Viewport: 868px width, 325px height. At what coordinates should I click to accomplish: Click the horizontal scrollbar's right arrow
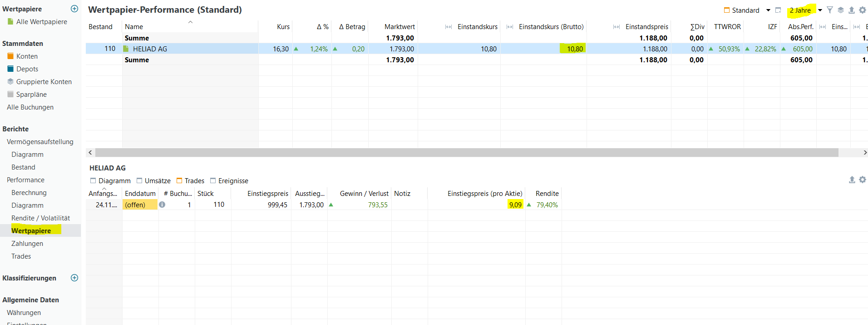864,153
